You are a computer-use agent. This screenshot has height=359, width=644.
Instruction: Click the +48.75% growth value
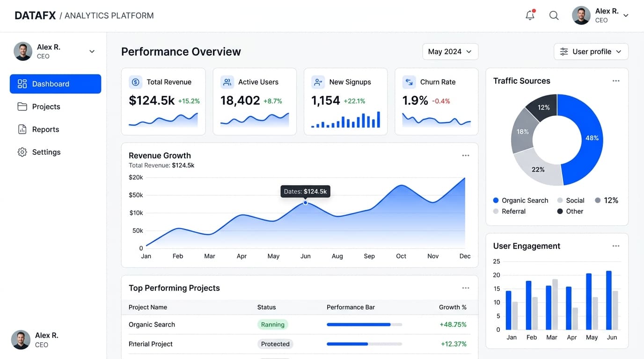coord(453,324)
